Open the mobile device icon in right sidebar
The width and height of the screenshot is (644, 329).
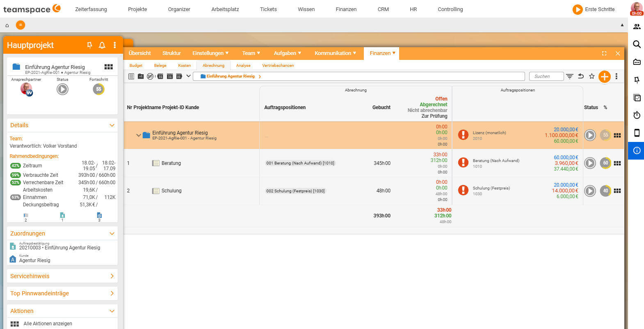(x=637, y=133)
